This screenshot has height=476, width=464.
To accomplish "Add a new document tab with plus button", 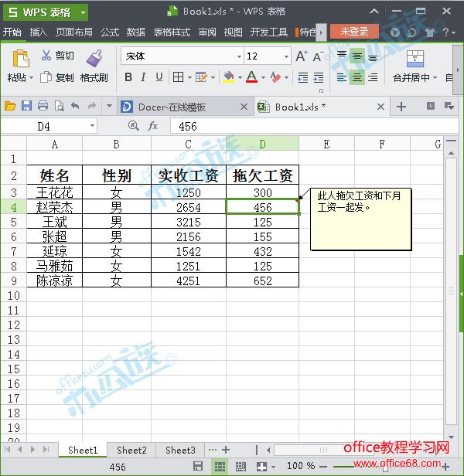I will [401, 107].
